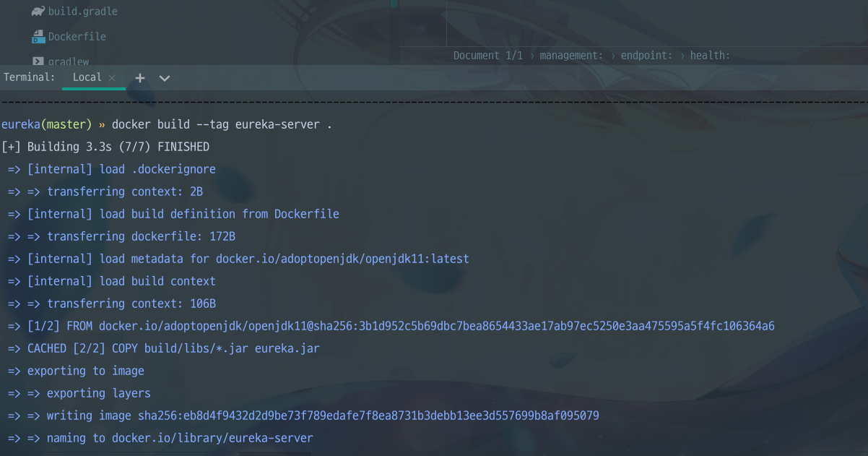Click the Dockerfile file type icon

(x=38, y=36)
